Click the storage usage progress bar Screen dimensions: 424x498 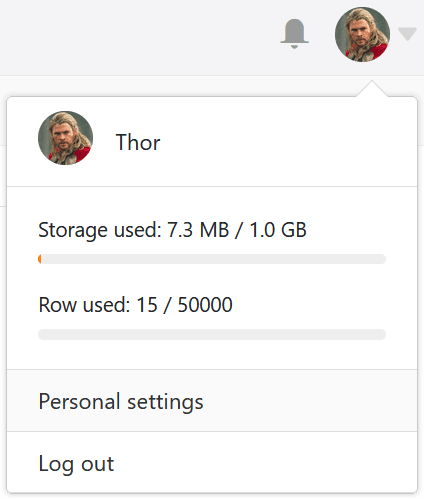point(212,259)
